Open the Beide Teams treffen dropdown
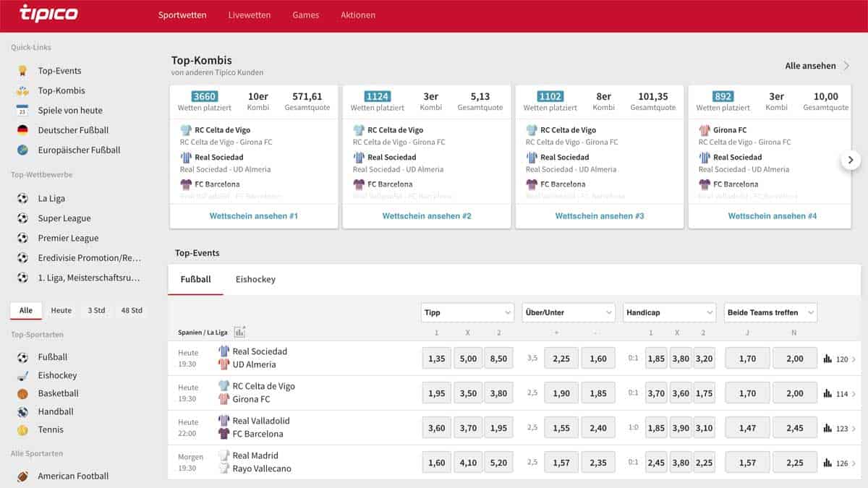The width and height of the screenshot is (868, 488). point(770,312)
